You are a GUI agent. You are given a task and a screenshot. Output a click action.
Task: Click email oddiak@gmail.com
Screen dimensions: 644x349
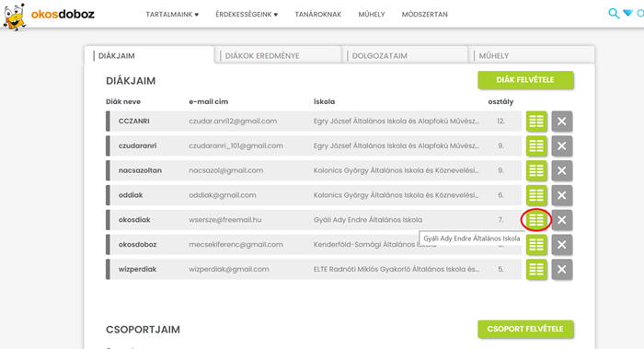223,195
